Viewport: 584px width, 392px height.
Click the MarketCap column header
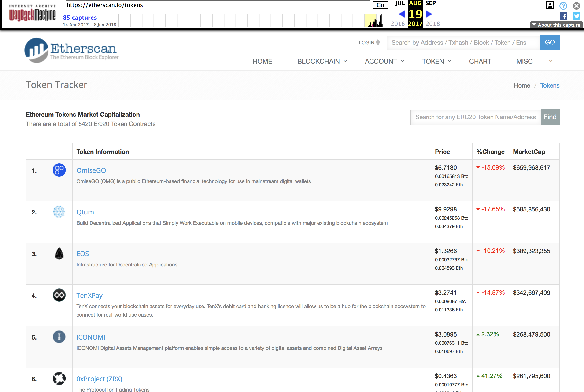(x=529, y=152)
